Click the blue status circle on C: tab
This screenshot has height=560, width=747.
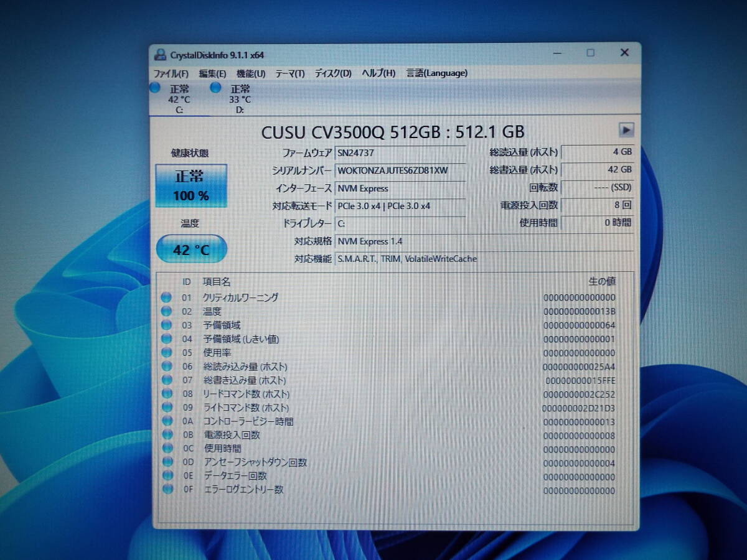(x=156, y=88)
